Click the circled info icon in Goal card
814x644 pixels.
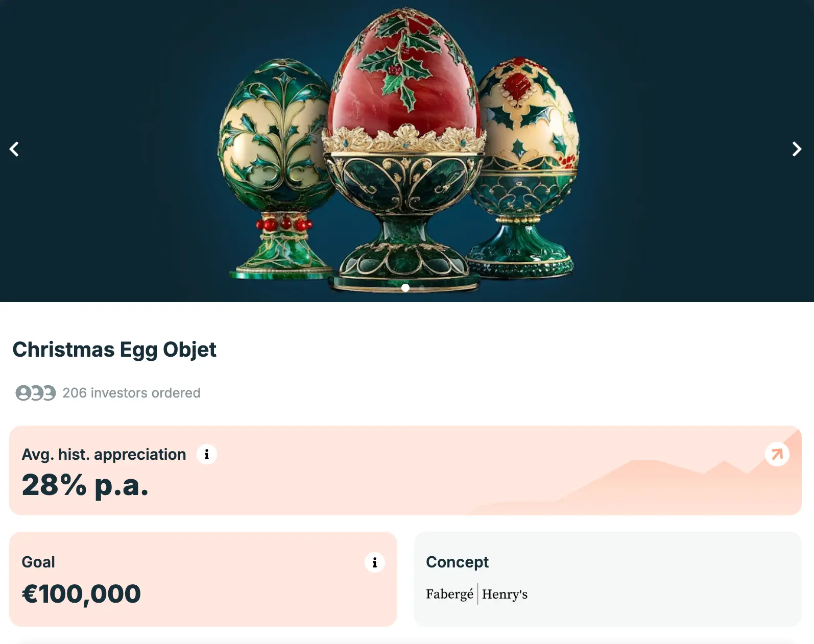(374, 563)
